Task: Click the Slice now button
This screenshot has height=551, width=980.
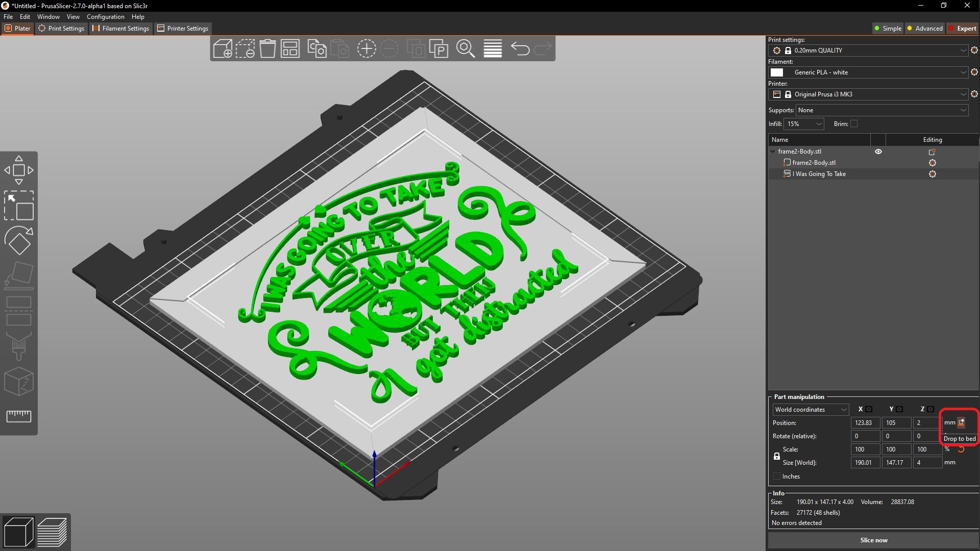Action: 873,540
